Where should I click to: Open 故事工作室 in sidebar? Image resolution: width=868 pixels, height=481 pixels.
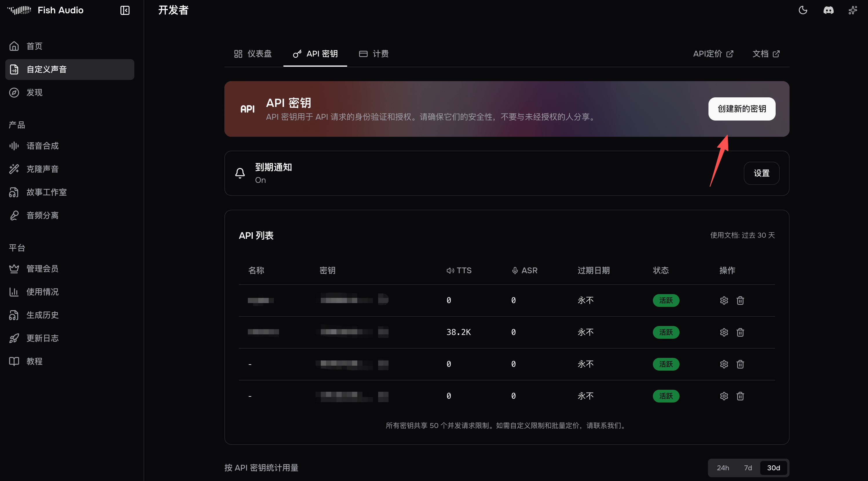point(70,192)
